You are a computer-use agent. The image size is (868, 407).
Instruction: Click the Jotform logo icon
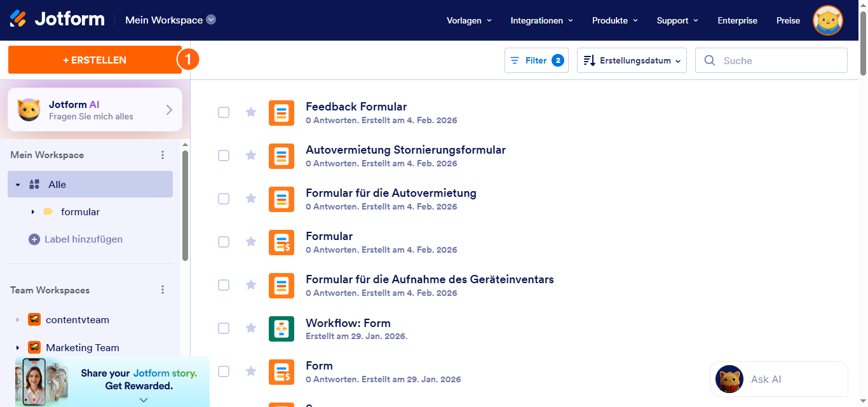18,18
